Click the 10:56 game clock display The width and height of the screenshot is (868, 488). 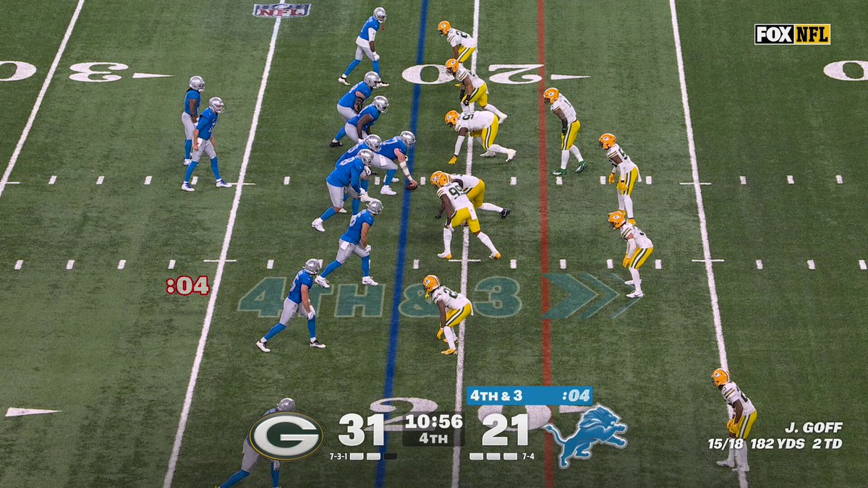pyautogui.click(x=433, y=421)
